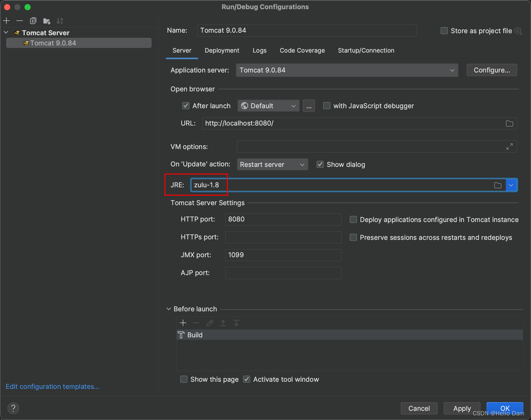Open Code Coverage tab
Screen dimensions: 531x420
coord(302,51)
